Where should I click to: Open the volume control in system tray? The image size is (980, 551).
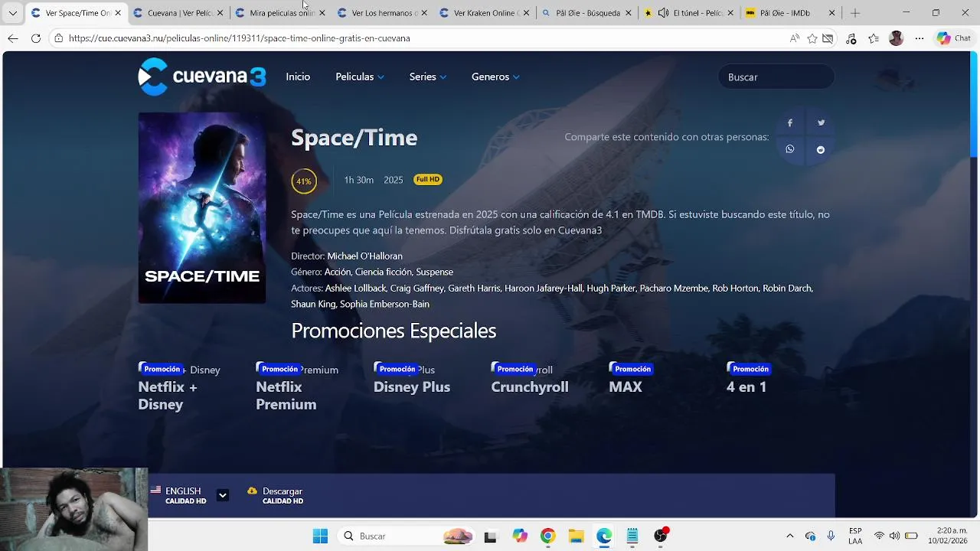pos(894,536)
